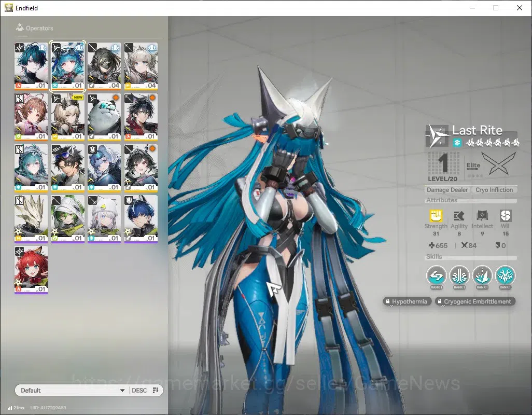Screen dimensions: 532x415
Task: Open the second skill icon at Rank 1
Action: point(459,275)
